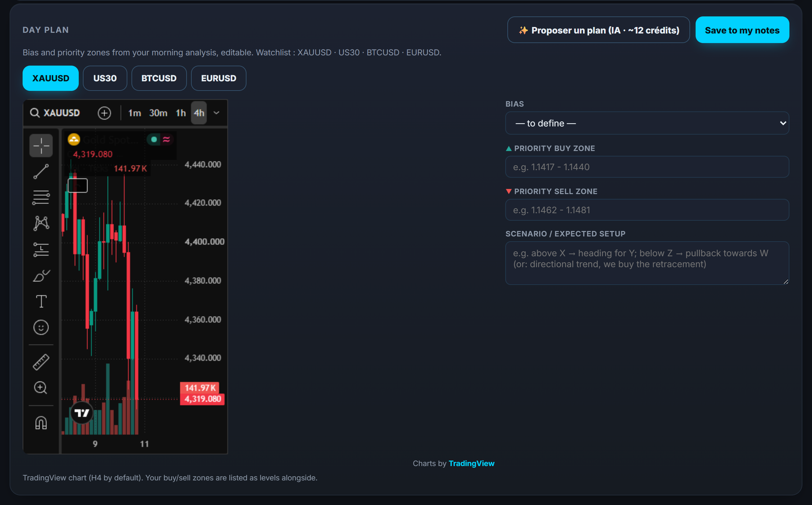812x505 pixels.
Task: Open the emoji icons tool
Action: pyautogui.click(x=41, y=327)
